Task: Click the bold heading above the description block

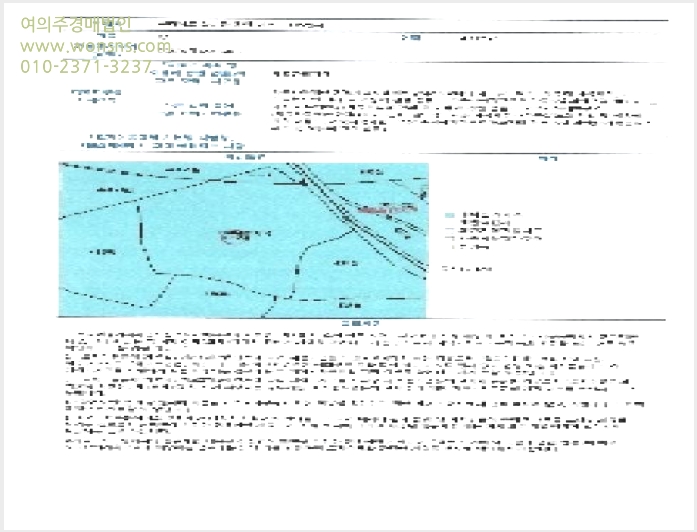Action: 301,74
